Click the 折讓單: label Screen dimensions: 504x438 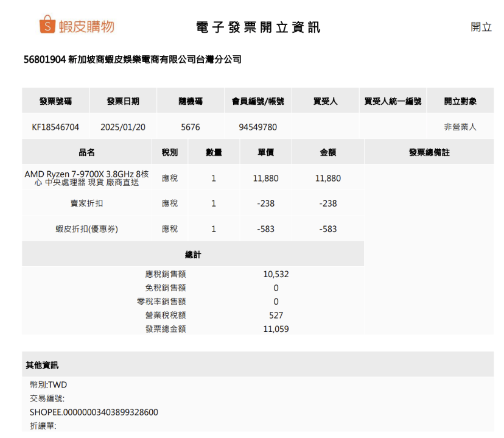click(x=43, y=426)
